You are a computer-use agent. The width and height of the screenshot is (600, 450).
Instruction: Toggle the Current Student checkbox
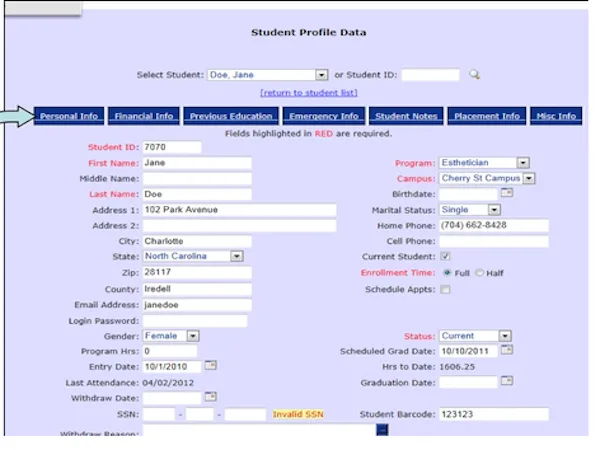[445, 256]
